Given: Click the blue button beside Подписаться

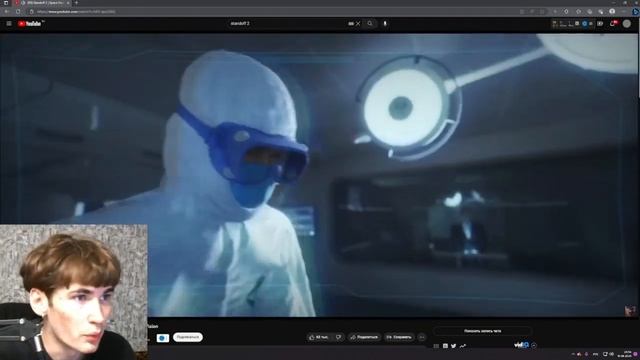Looking at the screenshot, I should point(162,338).
